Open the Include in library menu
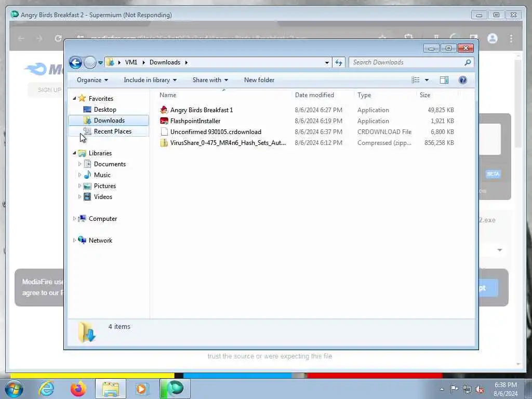 150,80
